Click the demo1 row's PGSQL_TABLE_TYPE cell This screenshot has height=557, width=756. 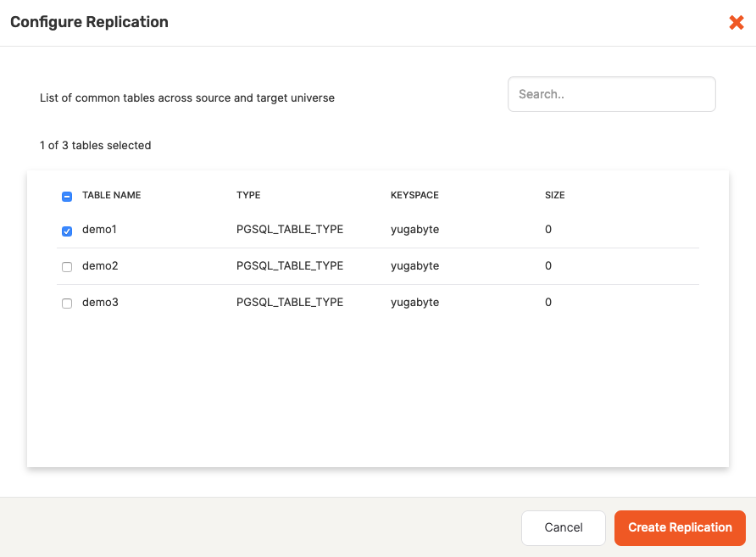coord(289,230)
